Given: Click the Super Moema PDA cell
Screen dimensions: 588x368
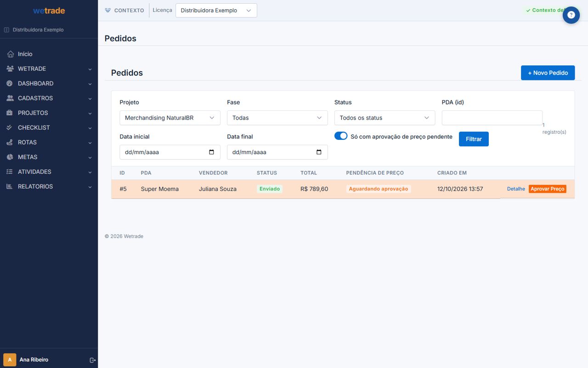Looking at the screenshot, I should [160, 189].
